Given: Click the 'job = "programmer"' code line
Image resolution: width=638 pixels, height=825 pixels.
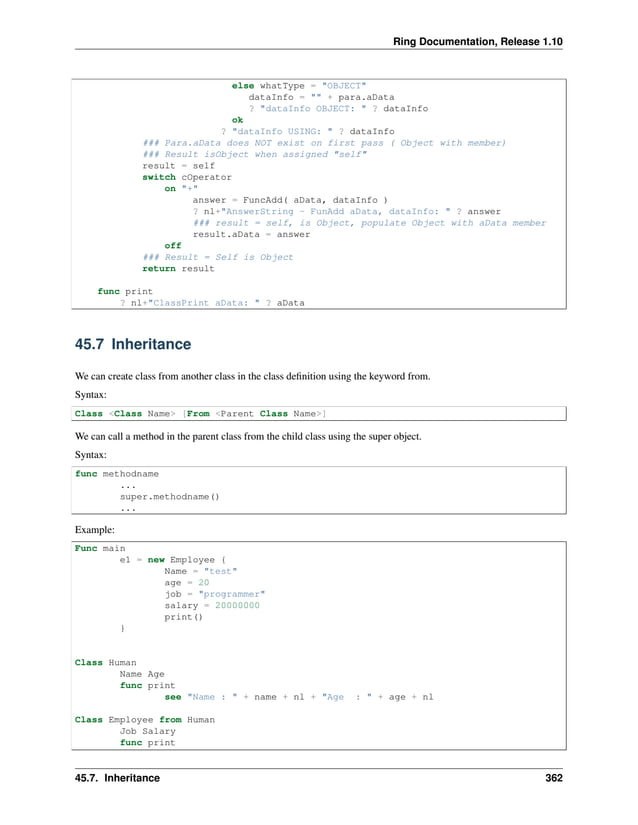Looking at the screenshot, I should (x=214, y=594).
